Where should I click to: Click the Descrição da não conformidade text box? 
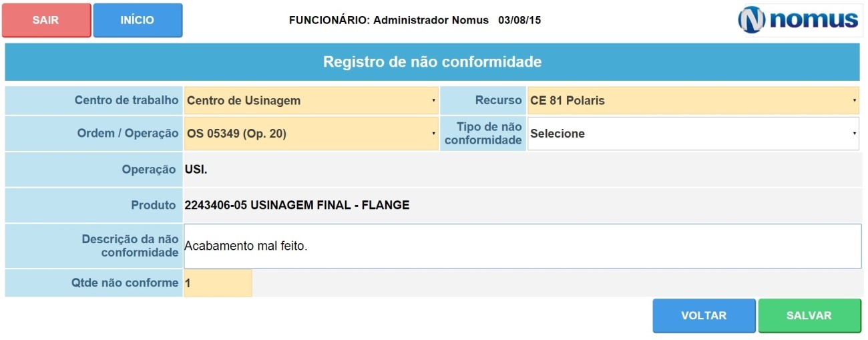tap(523, 246)
